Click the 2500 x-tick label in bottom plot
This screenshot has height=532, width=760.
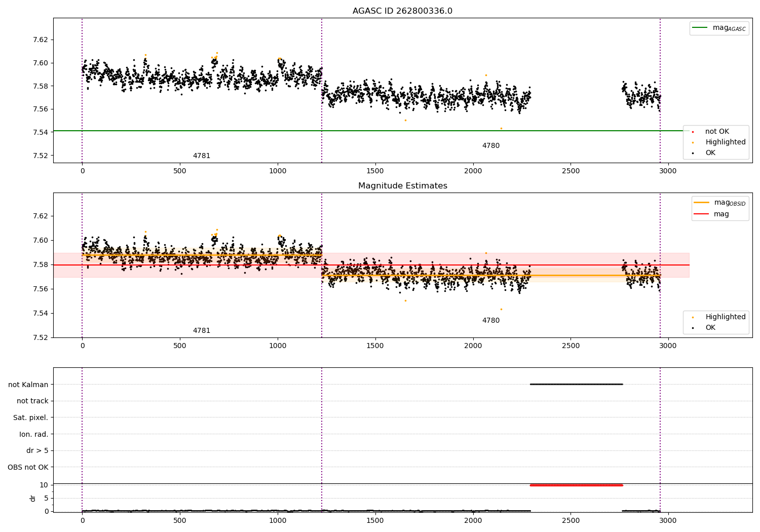click(571, 521)
